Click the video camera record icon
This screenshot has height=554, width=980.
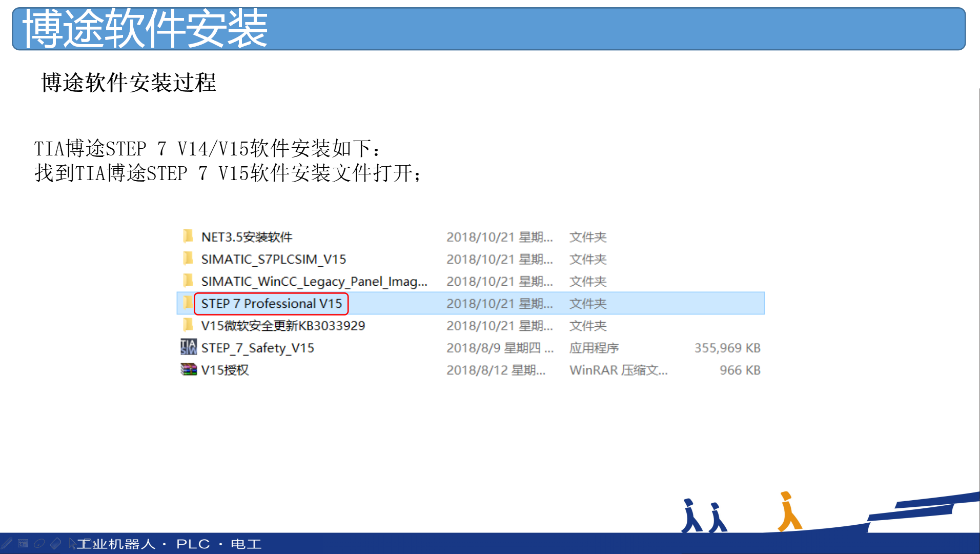click(x=88, y=544)
